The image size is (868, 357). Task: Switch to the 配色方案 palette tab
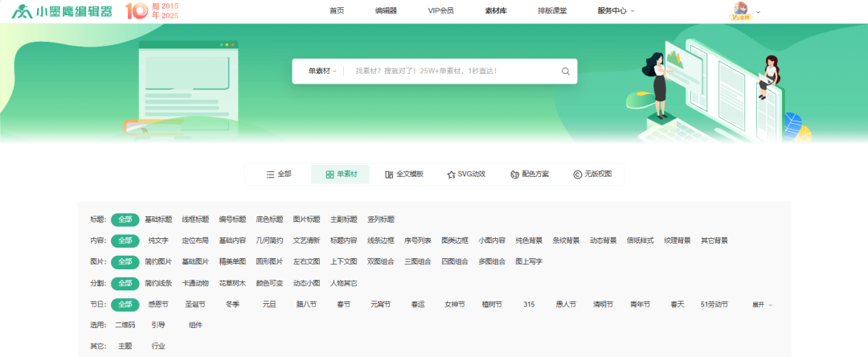[529, 174]
